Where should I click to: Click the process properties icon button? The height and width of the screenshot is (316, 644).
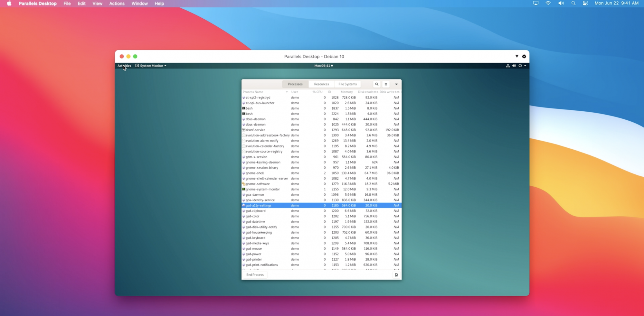[396, 275]
